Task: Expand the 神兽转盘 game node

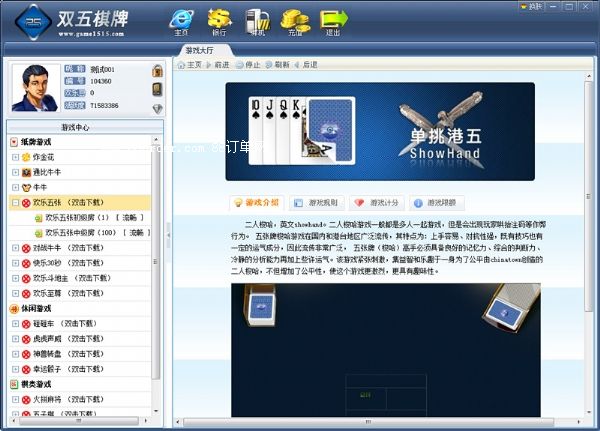Action: (15, 354)
